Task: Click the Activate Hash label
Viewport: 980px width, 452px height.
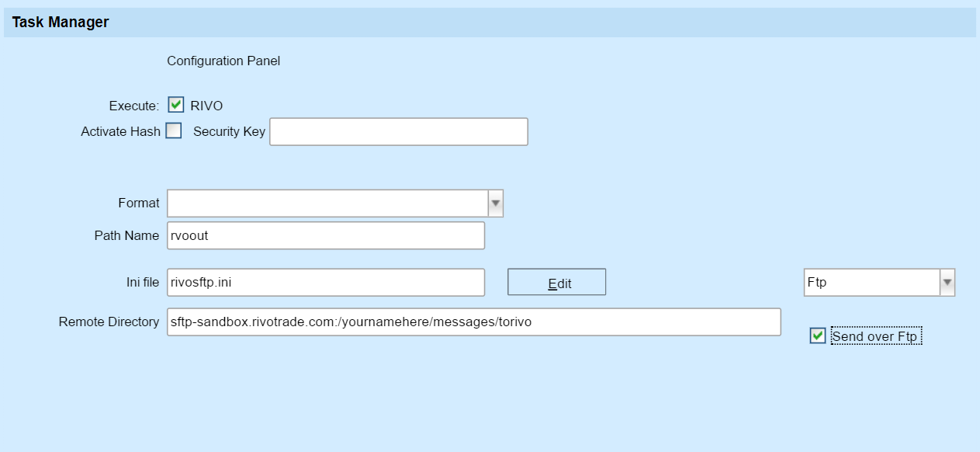Action: pyautogui.click(x=120, y=132)
